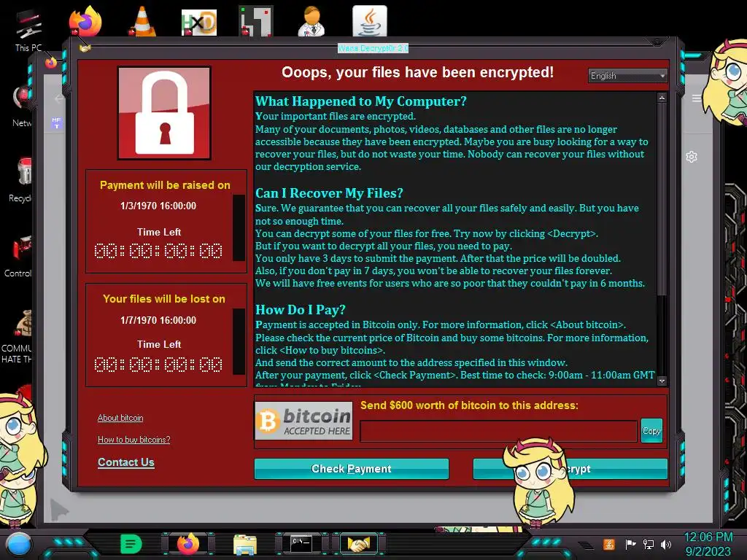The image size is (747, 560).
Task: Open the Control Panel desktop icon
Action: (20, 256)
